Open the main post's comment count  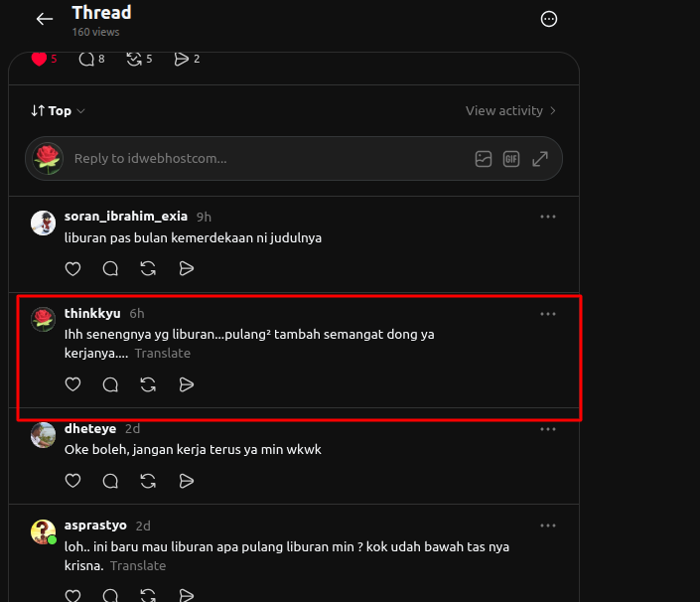[x=91, y=59]
